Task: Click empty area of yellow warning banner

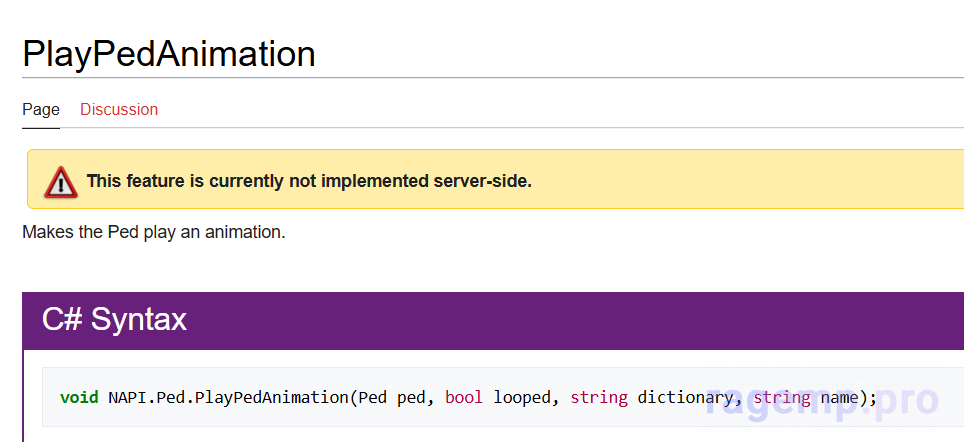Action: coord(750,181)
